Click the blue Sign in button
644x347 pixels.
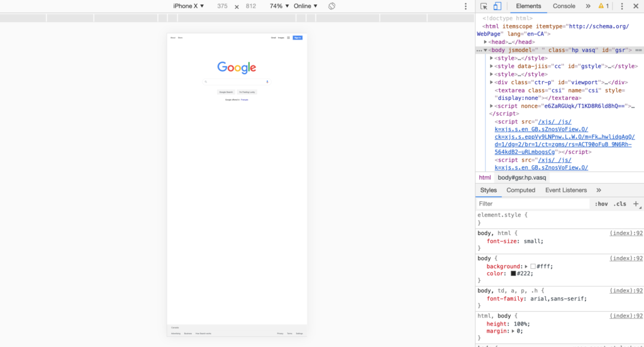[297, 38]
